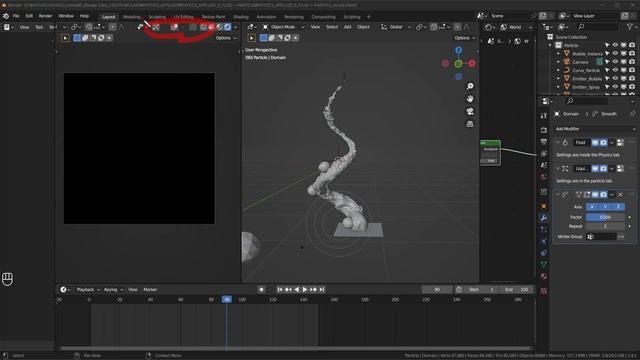
Task: Open the File menu
Action: point(16,16)
